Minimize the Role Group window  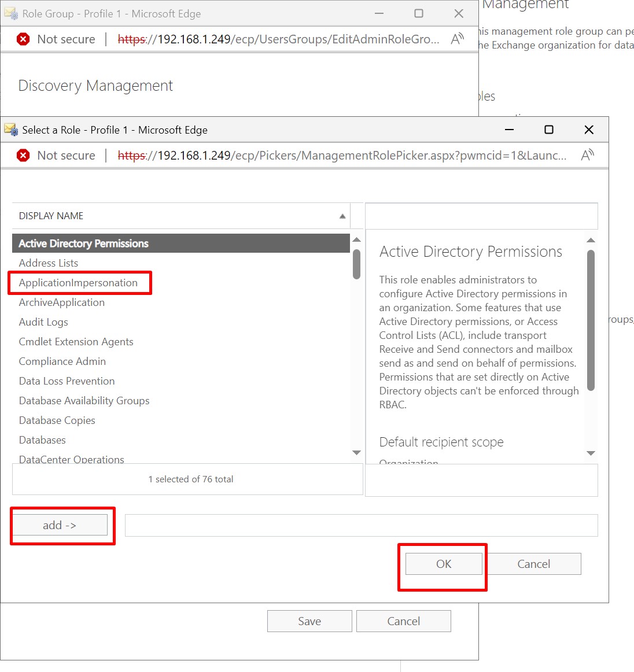tap(379, 13)
